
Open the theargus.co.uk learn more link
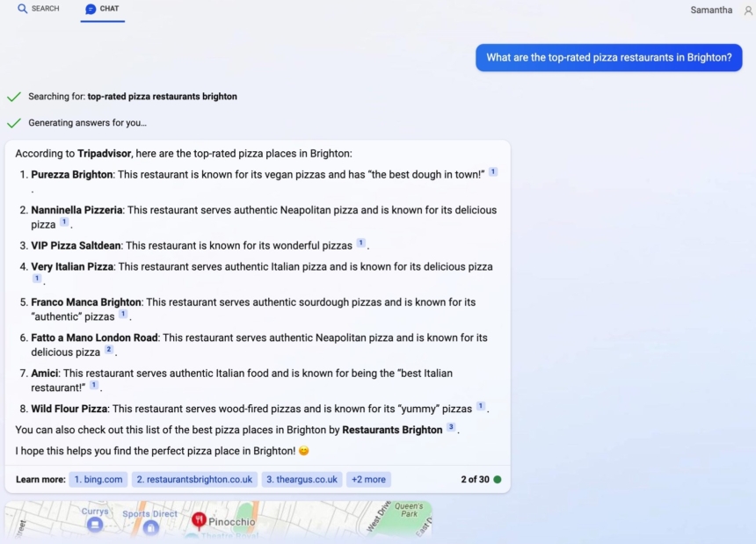(x=302, y=479)
